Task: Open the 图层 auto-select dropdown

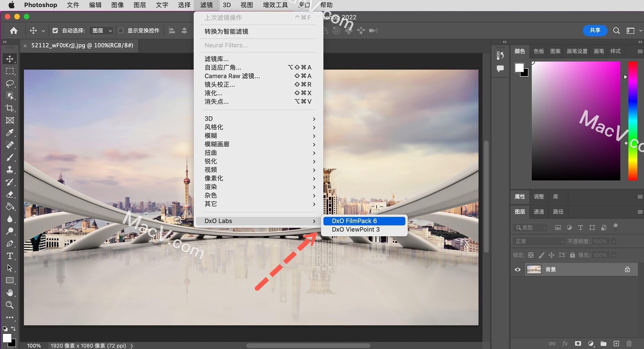Action: pos(102,31)
